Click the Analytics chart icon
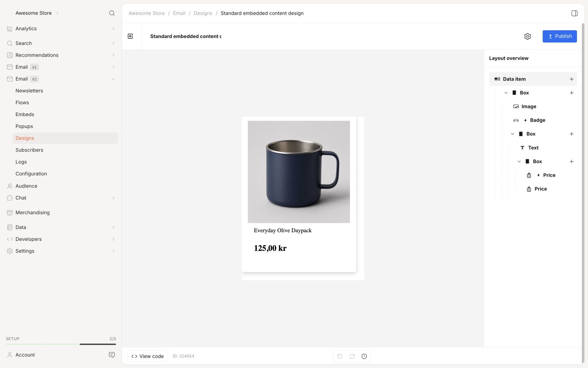The height and width of the screenshot is (368, 588). tap(10, 29)
